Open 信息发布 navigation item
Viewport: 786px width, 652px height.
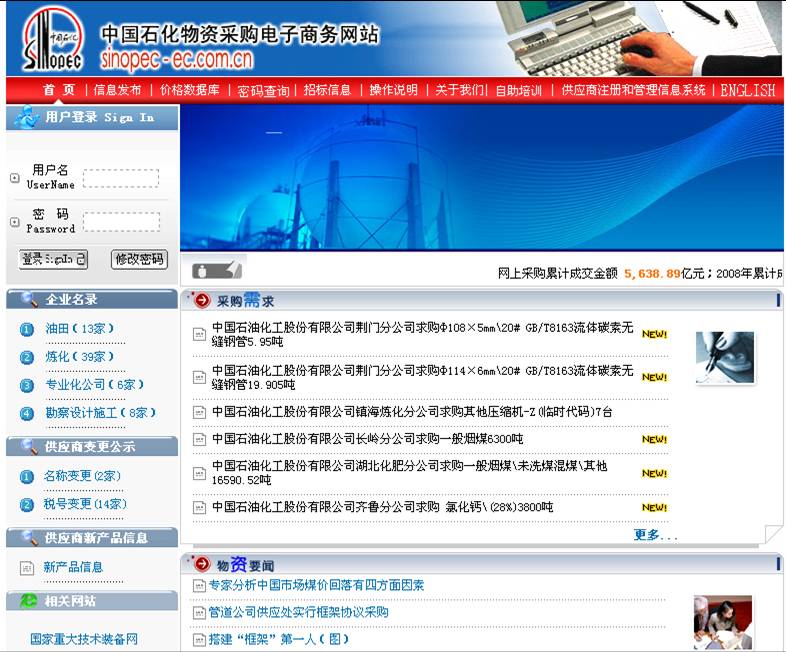[x=118, y=90]
